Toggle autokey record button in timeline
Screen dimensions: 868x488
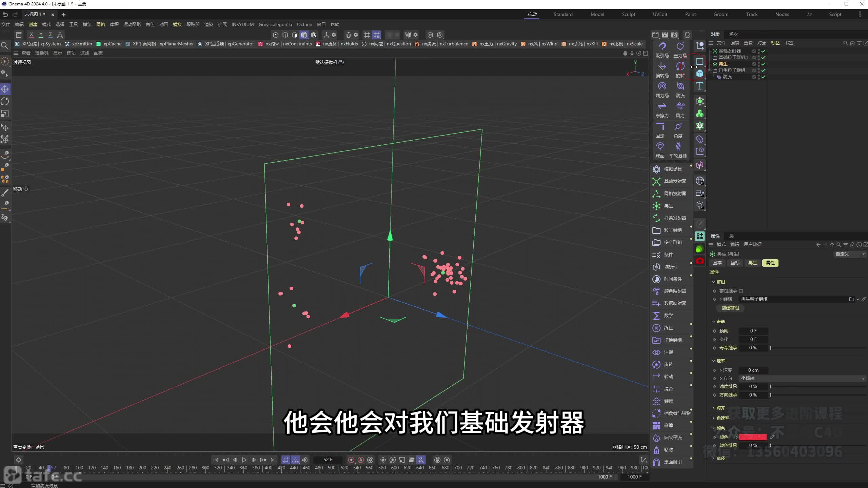[x=361, y=460]
